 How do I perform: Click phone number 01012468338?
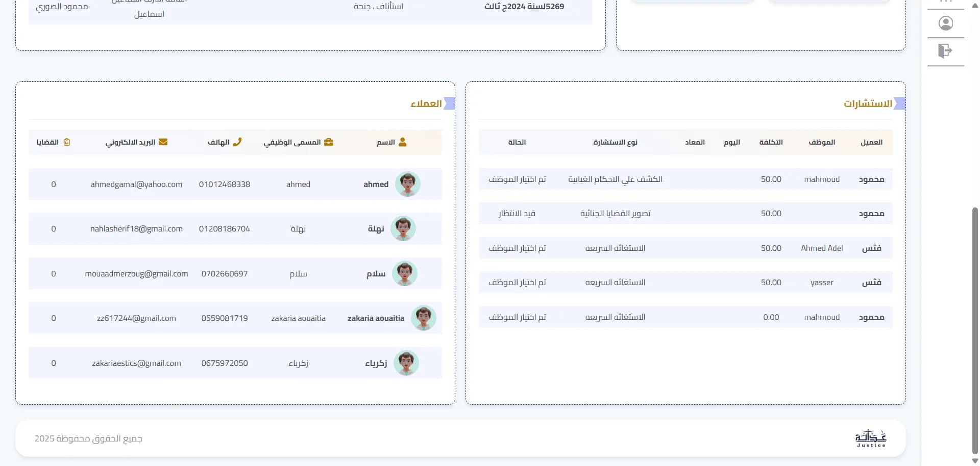225,184
